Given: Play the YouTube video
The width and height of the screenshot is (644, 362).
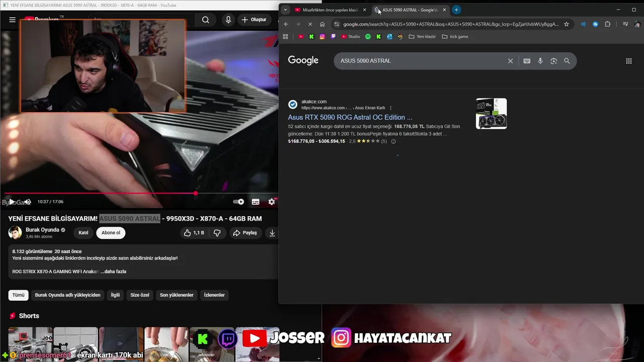Looking at the screenshot, I should [12, 202].
